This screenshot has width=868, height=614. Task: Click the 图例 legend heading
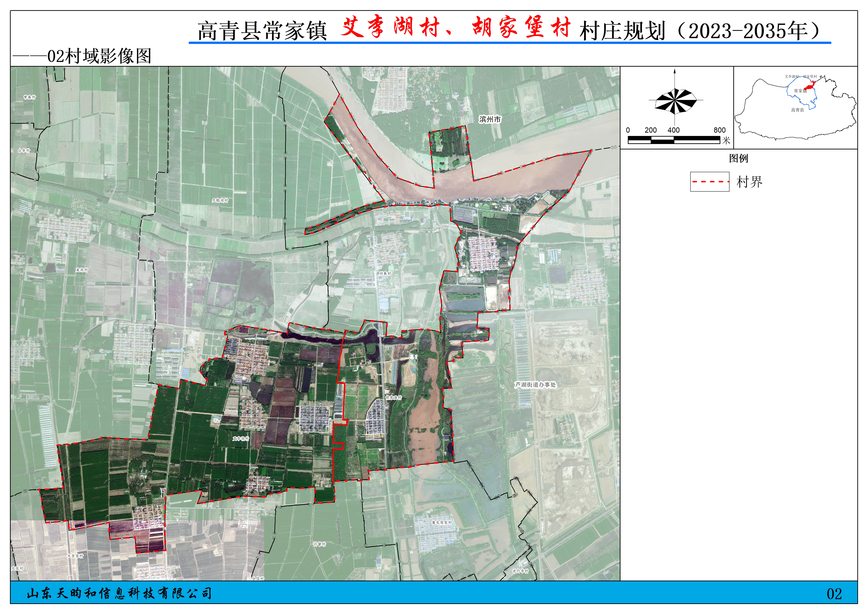coord(738,158)
